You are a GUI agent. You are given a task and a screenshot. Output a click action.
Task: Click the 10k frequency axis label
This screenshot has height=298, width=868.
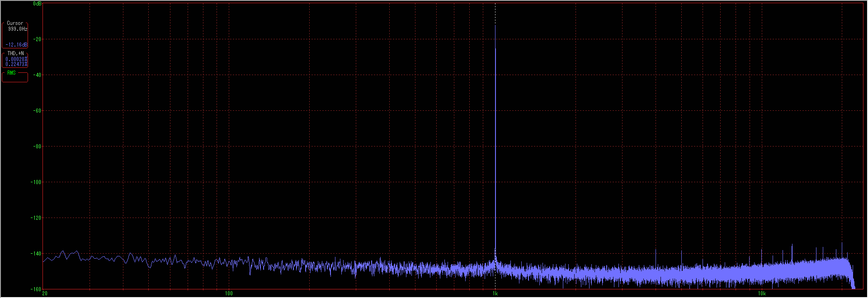click(x=762, y=293)
